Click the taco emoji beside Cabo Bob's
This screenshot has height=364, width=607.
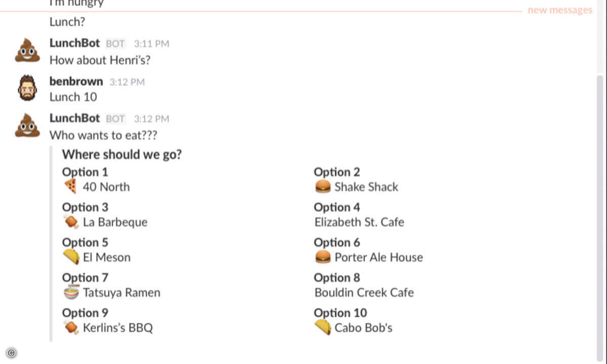click(x=323, y=328)
